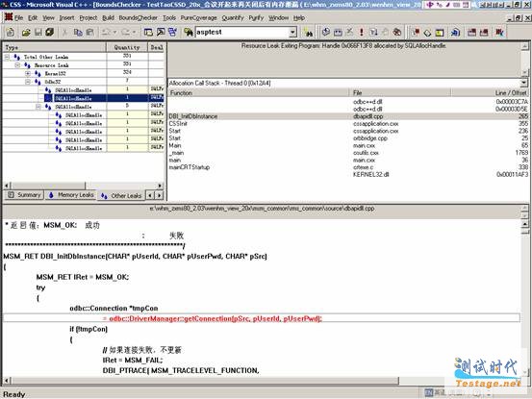Viewport: 532px width, 399px height.
Task: Click the File column header in call stack
Action: [x=400, y=93]
